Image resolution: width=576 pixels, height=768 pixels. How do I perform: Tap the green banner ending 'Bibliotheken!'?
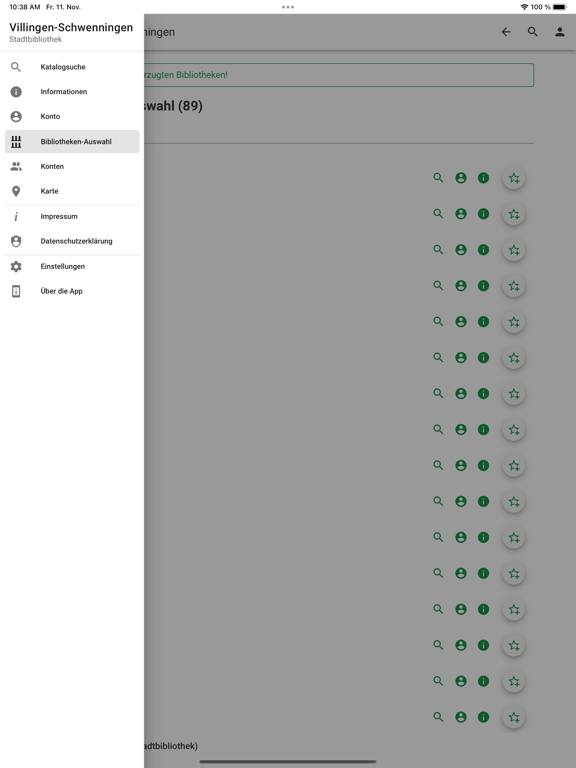339,75
